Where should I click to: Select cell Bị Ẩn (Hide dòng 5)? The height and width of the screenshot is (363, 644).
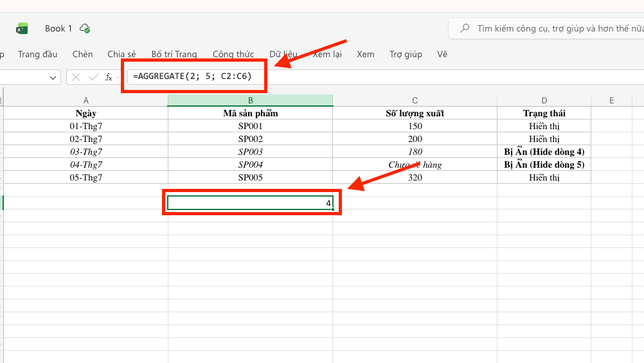click(544, 164)
